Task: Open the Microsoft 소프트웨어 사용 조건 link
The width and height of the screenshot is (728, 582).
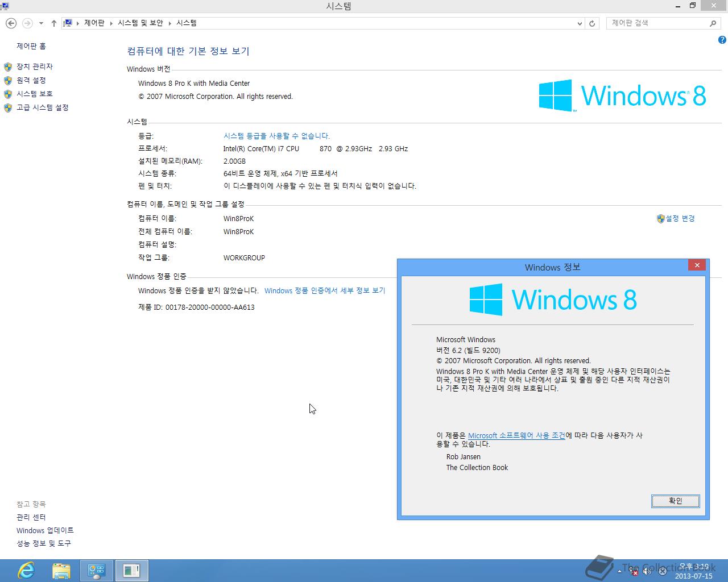Action: pyautogui.click(x=516, y=435)
